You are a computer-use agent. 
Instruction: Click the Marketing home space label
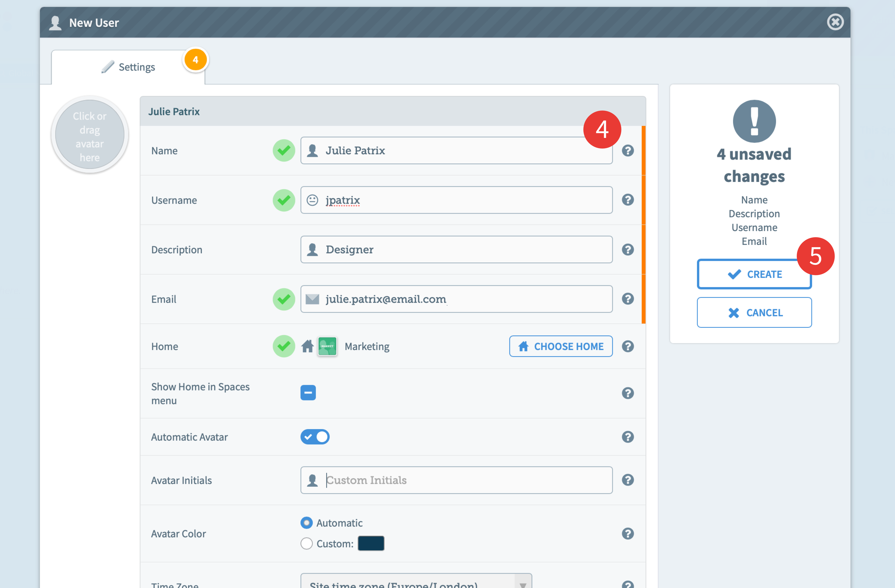click(367, 346)
